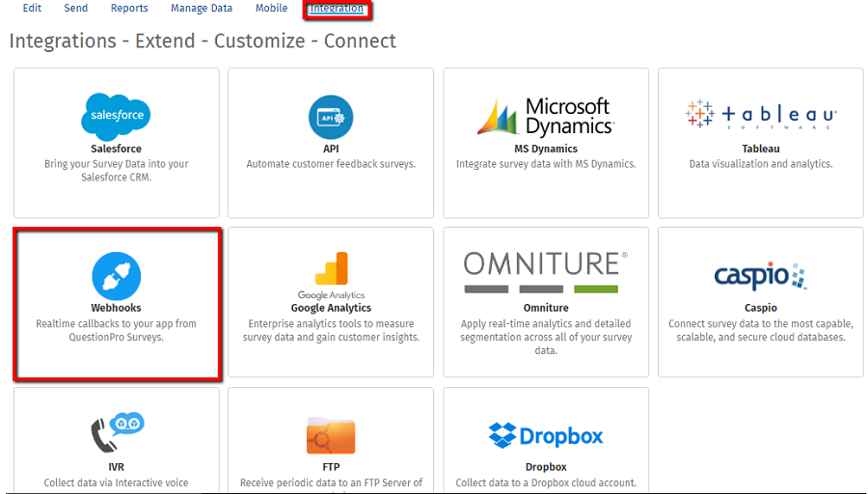
Task: Click the API title label
Action: 331,149
